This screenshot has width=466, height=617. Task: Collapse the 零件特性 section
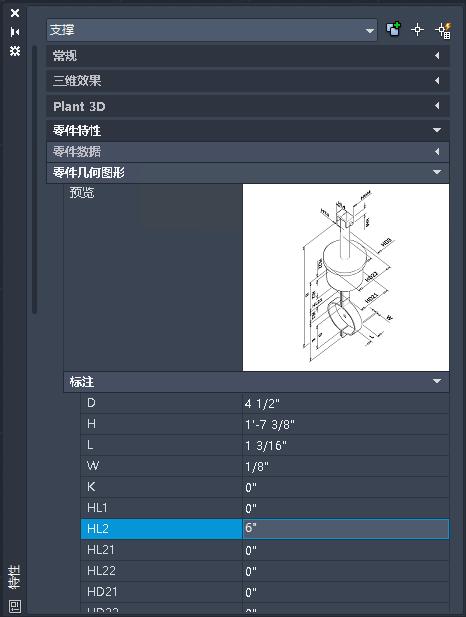tap(248, 130)
